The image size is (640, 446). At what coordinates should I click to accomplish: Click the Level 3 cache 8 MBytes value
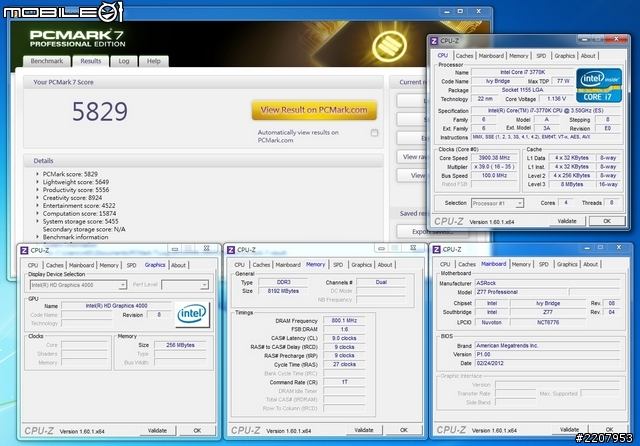point(571,184)
